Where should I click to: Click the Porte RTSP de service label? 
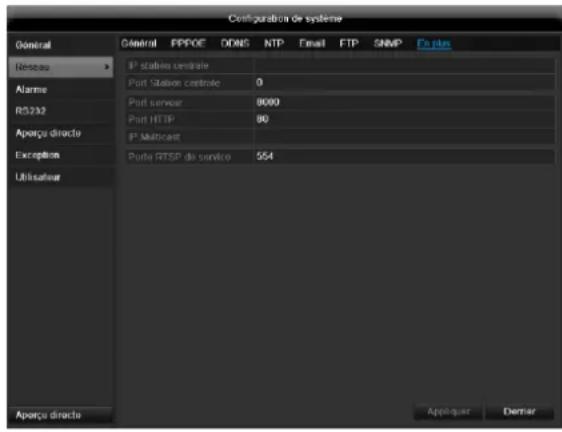point(179,157)
